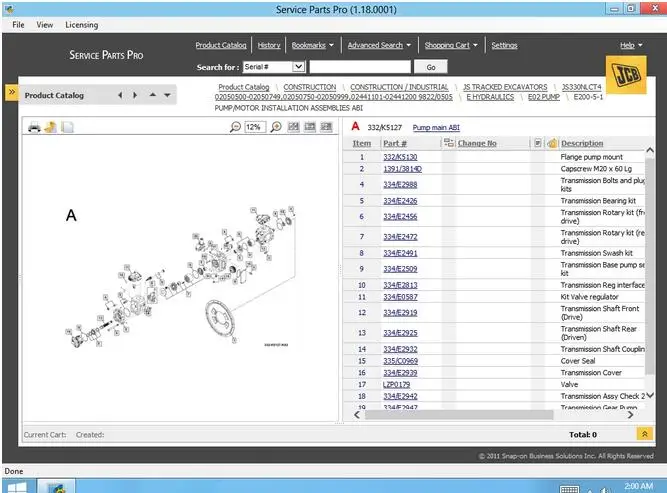The height and width of the screenshot is (493, 667).
Task: Expand the side panel with yellow chevron
Action: point(11,92)
